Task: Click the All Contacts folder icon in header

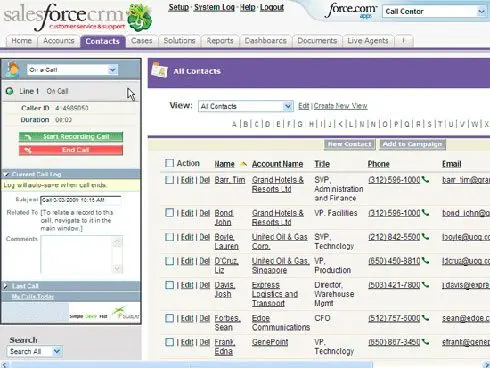Action: [159, 70]
